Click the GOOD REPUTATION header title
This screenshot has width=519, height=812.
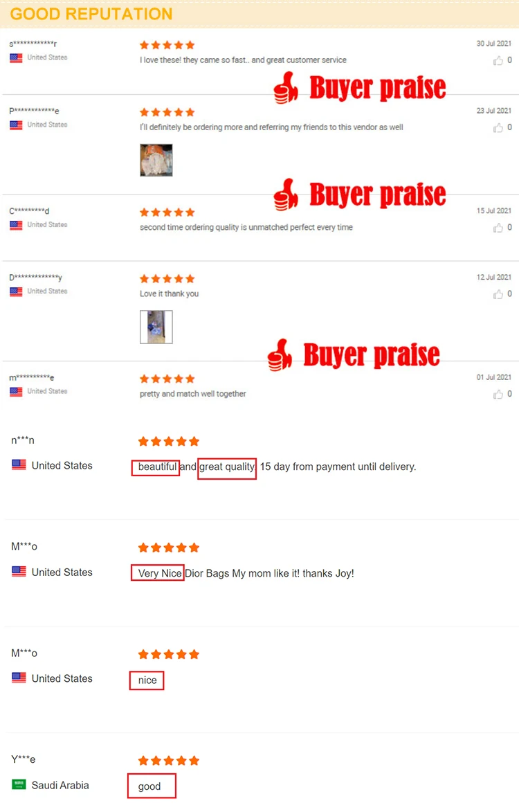click(x=91, y=14)
